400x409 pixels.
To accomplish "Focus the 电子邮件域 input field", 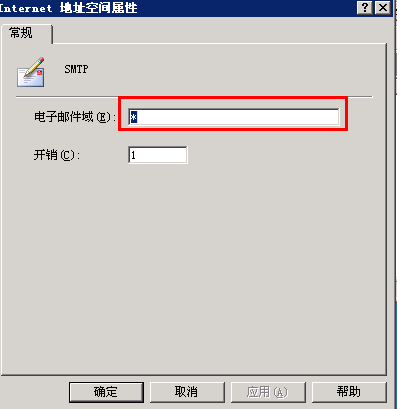I will point(234,117).
